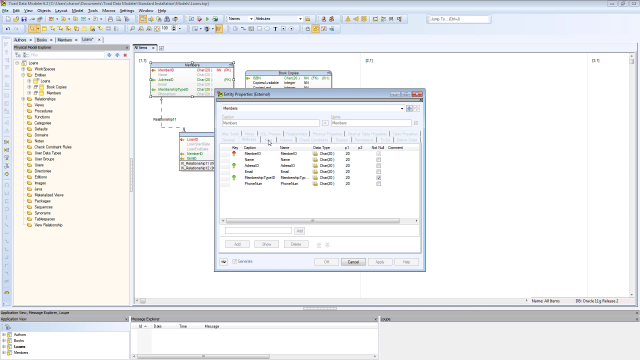The width and height of the screenshot is (640, 360).
Task: Select the Text label T tool
Action: coord(275,29)
